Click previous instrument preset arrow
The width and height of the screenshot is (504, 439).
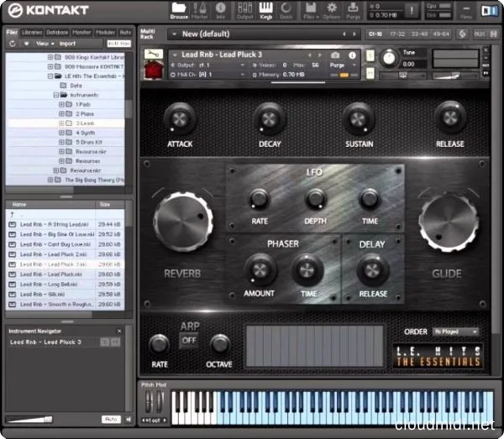point(309,55)
